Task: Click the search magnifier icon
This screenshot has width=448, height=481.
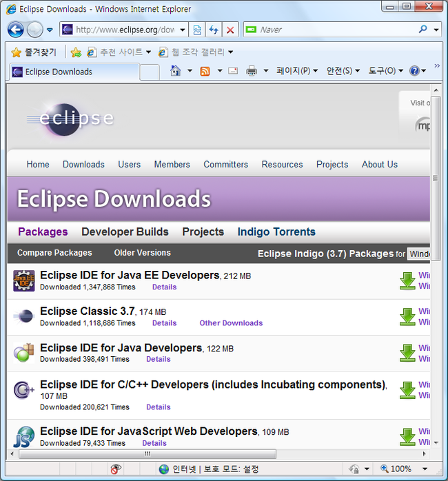Action: pos(422,30)
